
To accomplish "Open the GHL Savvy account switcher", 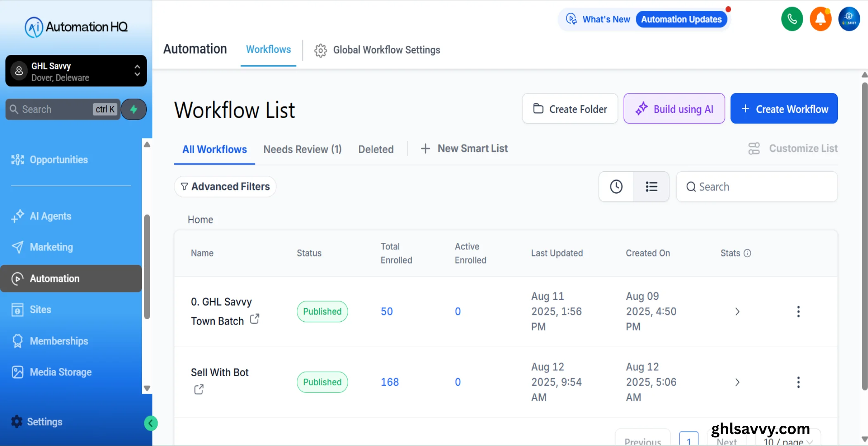I will point(76,71).
